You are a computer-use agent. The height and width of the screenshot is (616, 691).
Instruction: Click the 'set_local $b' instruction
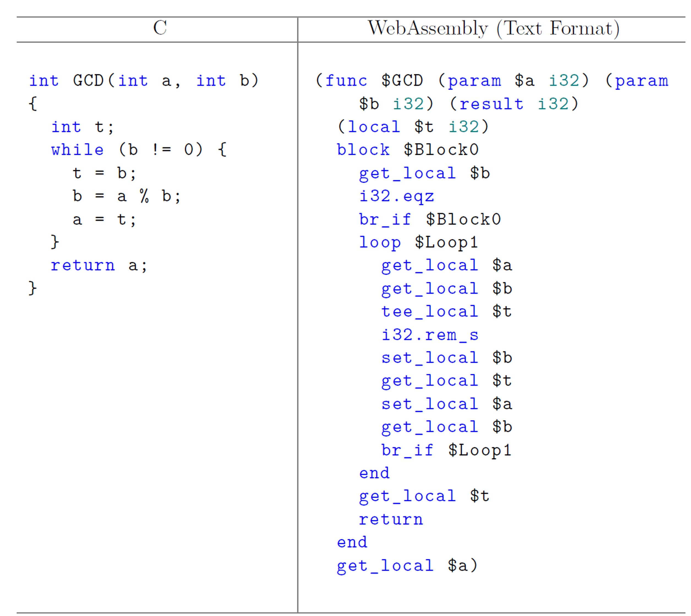pyautogui.click(x=447, y=358)
